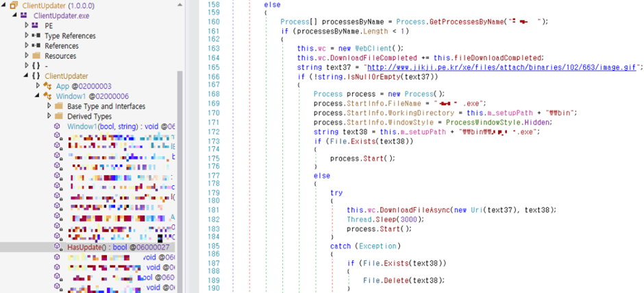Expand the Resources node
This screenshot has height=293, width=644.
27,56
